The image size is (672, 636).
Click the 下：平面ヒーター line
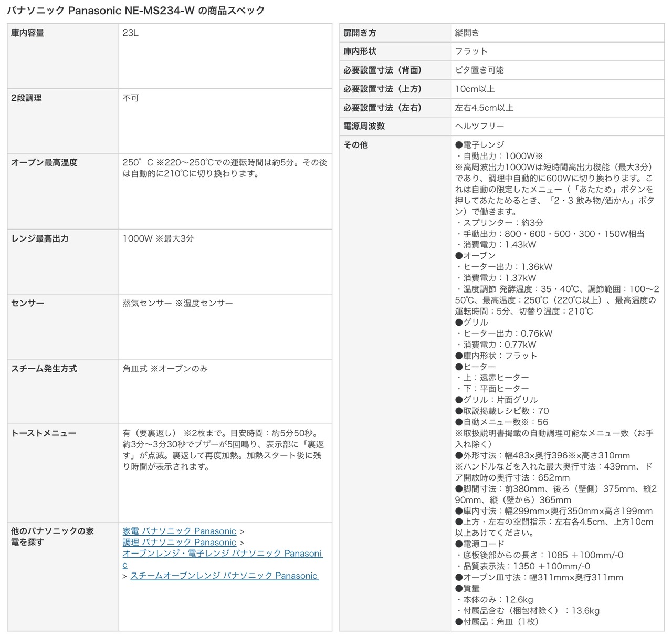coord(492,389)
